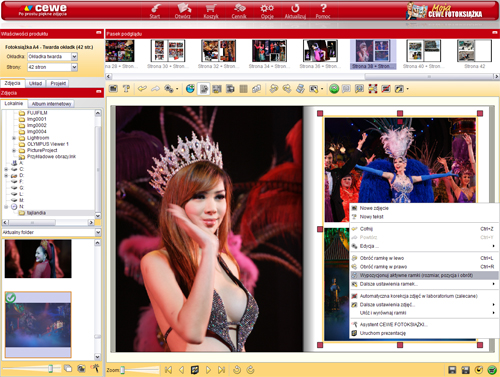Toggle Automatyczna korekcja zdjęć w laboratorium
Image resolution: width=500 pixels, height=377 pixels.
click(424, 296)
